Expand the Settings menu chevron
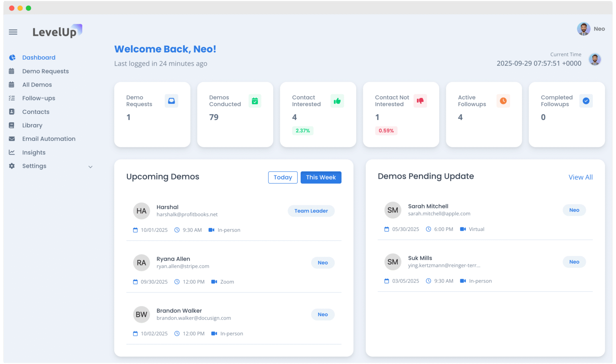 pyautogui.click(x=90, y=166)
